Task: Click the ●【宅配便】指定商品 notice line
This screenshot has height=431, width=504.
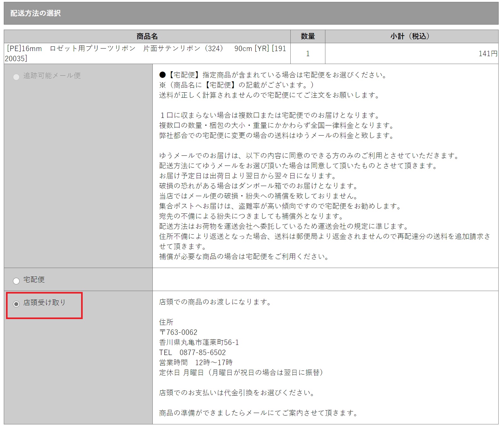Action: click(x=273, y=75)
